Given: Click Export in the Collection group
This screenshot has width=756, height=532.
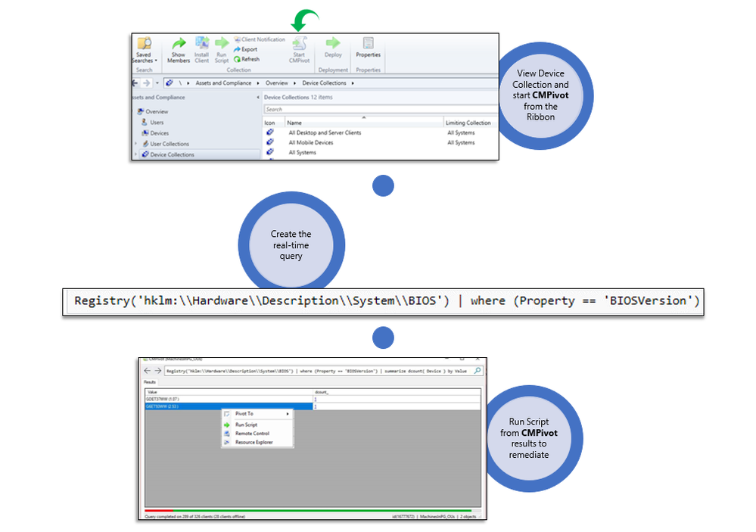Looking at the screenshot, I should [x=245, y=49].
